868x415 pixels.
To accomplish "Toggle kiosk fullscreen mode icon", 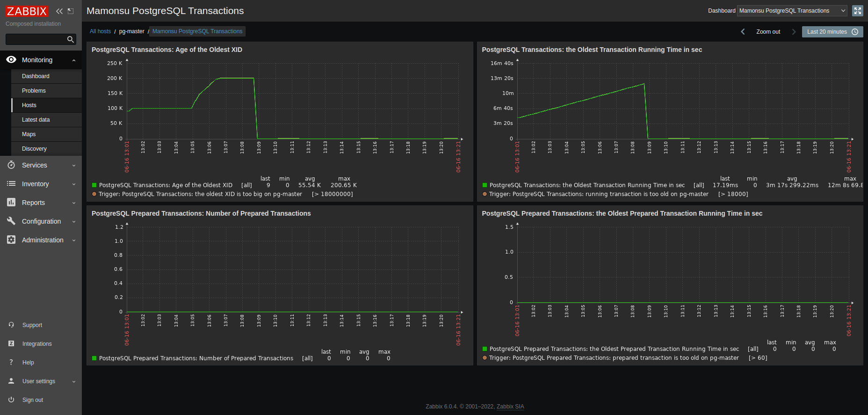I will point(858,11).
